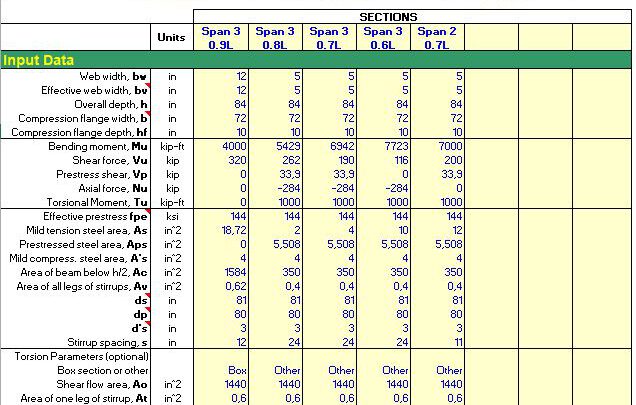The width and height of the screenshot is (636, 405).
Task: Select the Mild tension steel area, As label
Action: (x=87, y=231)
